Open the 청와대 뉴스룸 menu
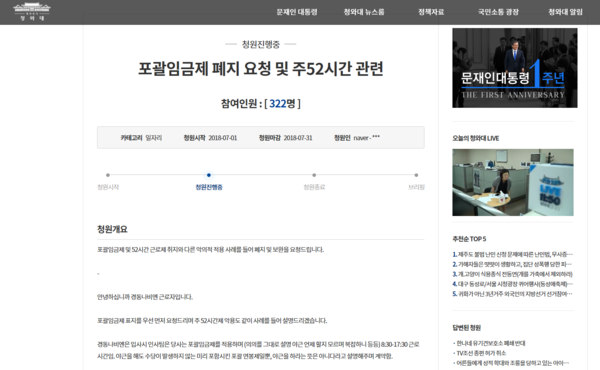 (x=364, y=12)
